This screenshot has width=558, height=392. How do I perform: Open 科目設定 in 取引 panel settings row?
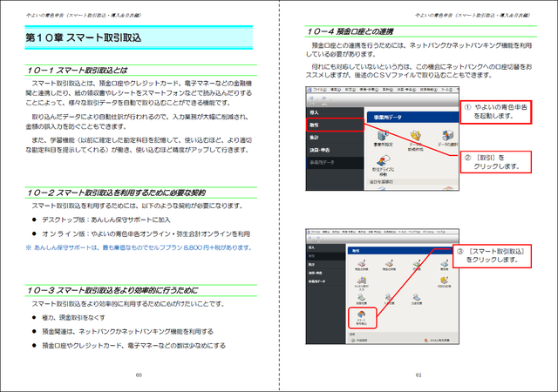click(359, 341)
